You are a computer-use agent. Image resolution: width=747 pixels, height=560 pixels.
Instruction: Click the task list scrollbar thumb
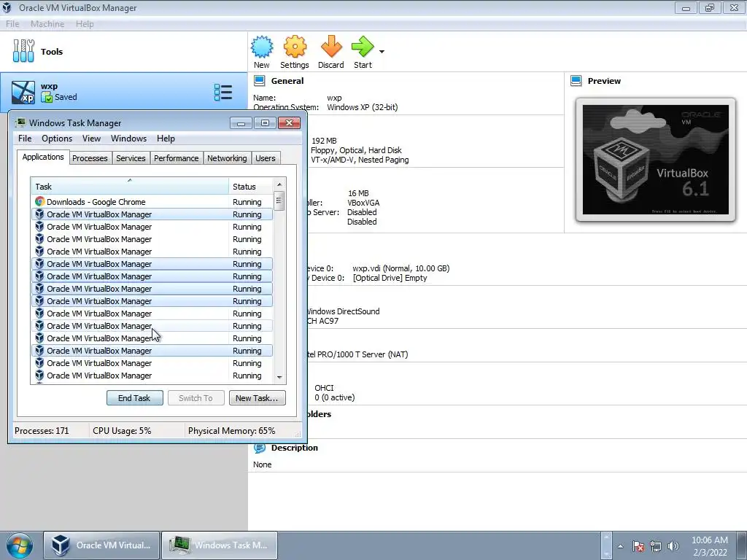pyautogui.click(x=279, y=201)
